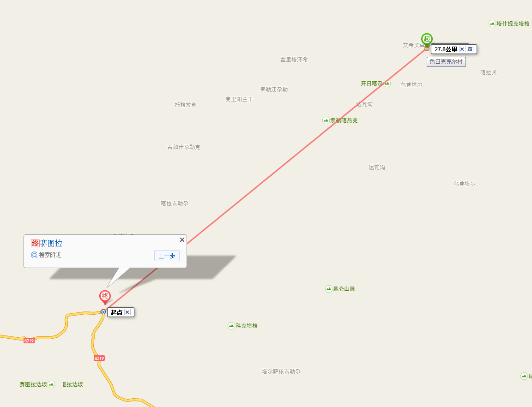This screenshot has height=407, width=532.
Task: Click the 科克塔格 mountain icon
Action: [231, 326]
